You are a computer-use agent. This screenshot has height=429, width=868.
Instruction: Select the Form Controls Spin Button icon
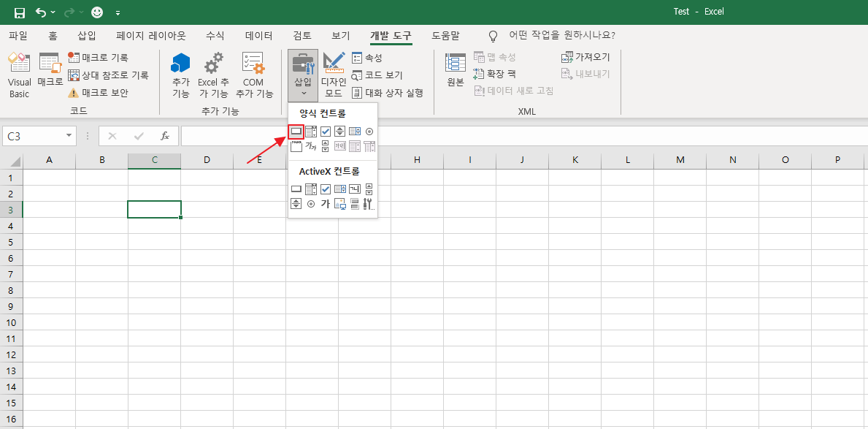pyautogui.click(x=340, y=132)
